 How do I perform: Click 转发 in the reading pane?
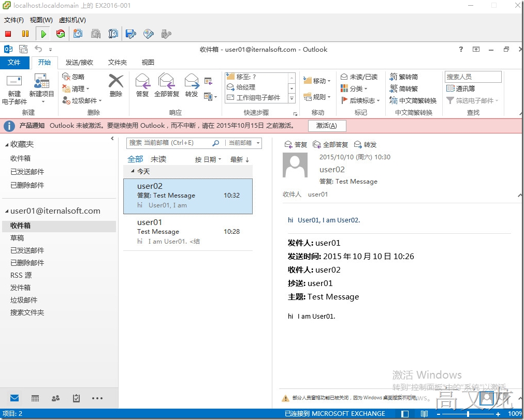365,144
